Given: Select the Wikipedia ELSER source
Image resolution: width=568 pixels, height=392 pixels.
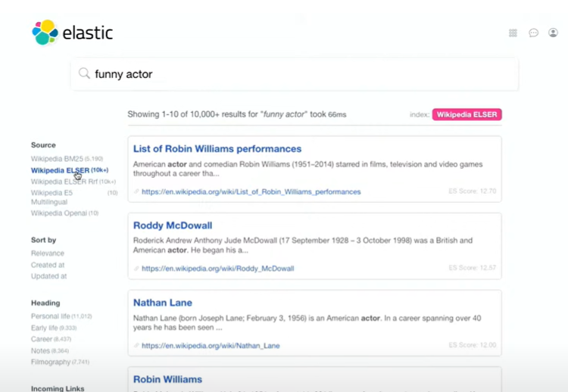Looking at the screenshot, I should click(70, 170).
